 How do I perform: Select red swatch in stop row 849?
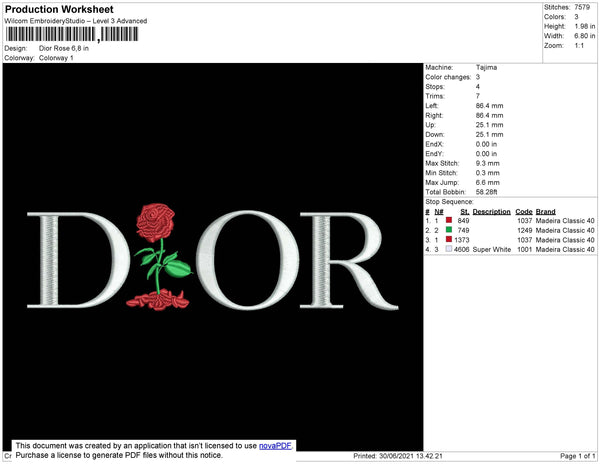click(x=449, y=220)
